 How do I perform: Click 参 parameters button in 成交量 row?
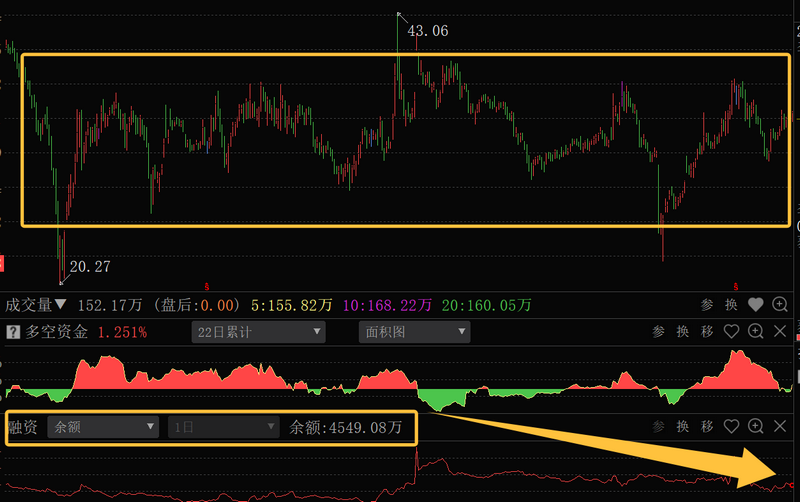click(x=707, y=304)
